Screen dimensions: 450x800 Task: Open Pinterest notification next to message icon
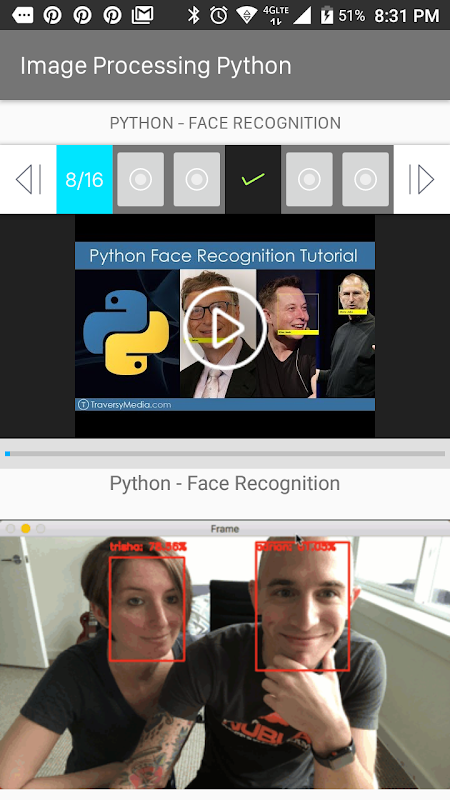pyautogui.click(x=52, y=15)
